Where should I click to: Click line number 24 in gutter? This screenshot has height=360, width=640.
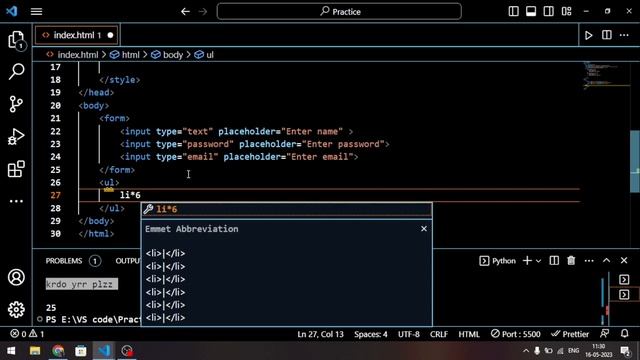pyautogui.click(x=56, y=157)
